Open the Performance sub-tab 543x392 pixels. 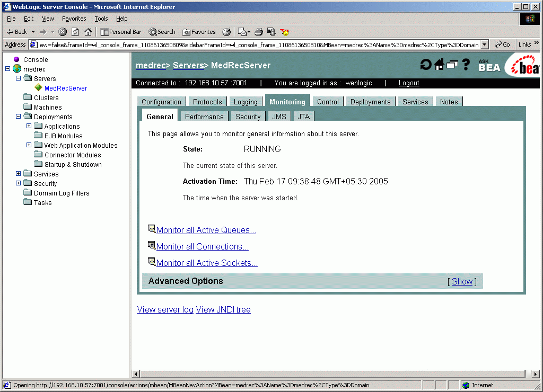click(x=204, y=117)
